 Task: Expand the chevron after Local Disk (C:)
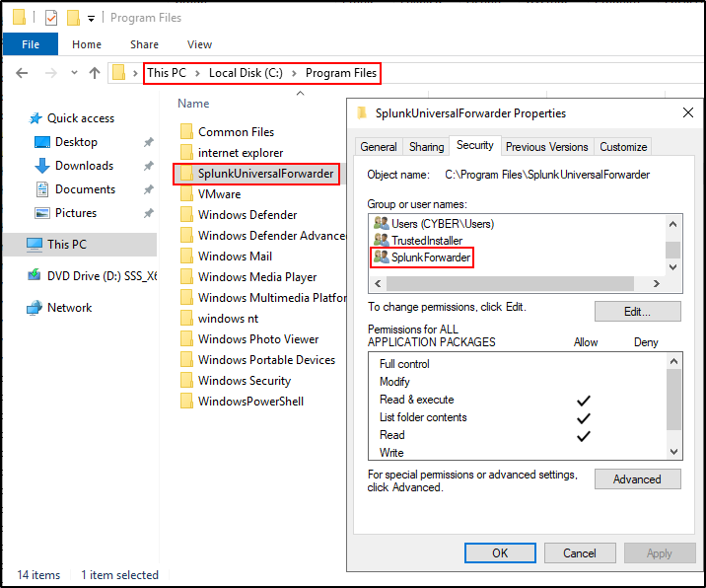[294, 73]
